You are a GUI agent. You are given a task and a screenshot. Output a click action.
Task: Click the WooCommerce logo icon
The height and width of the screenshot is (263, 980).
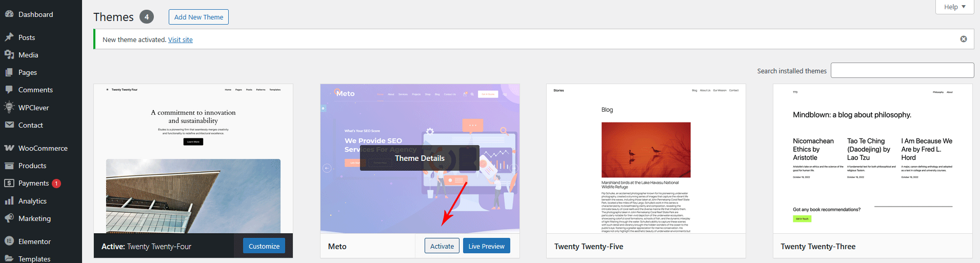(9, 148)
